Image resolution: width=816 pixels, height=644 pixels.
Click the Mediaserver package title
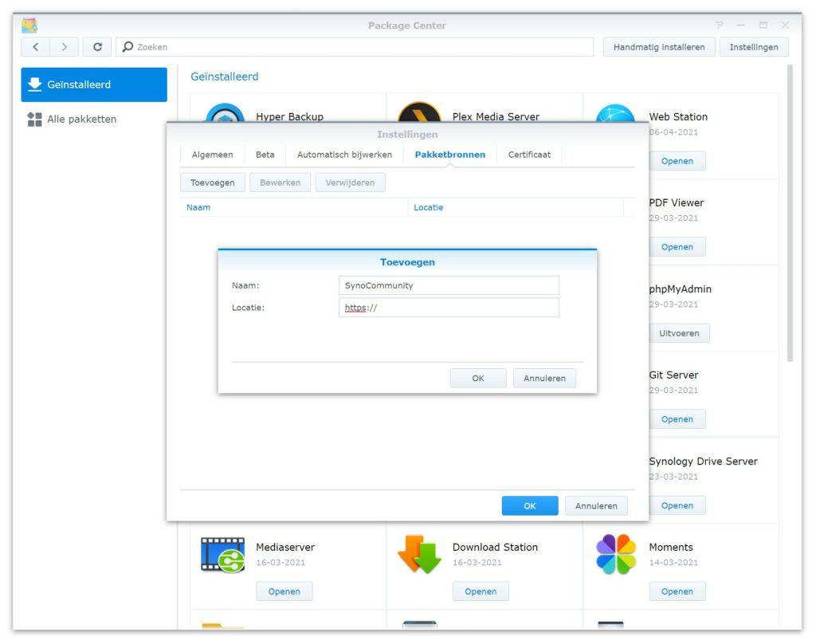285,548
